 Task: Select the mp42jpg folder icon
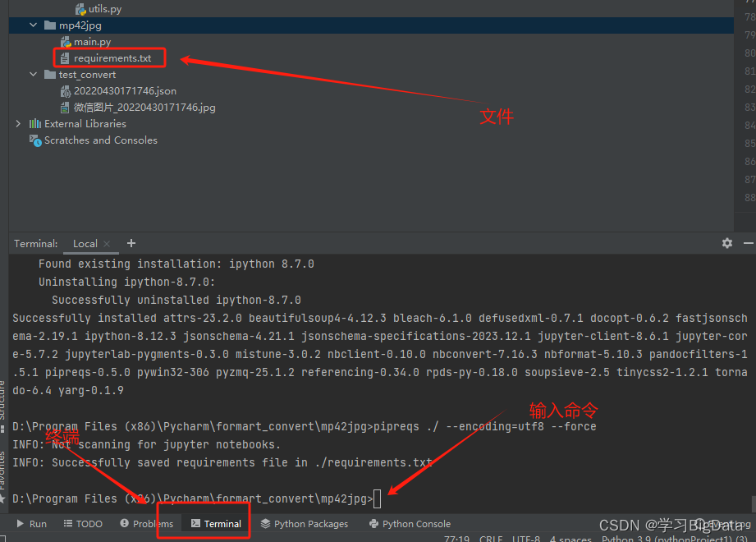tap(50, 25)
